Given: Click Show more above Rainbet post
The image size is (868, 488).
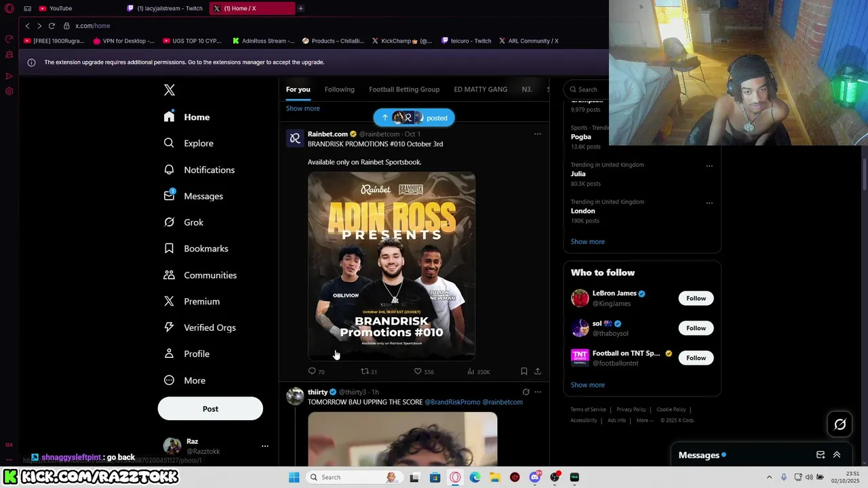Looking at the screenshot, I should pos(302,108).
